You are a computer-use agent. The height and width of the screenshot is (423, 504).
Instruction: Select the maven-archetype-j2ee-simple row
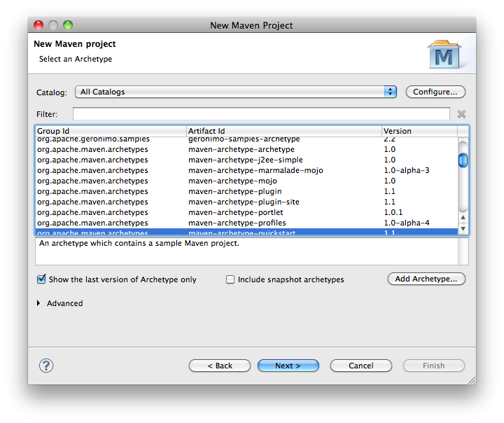pyautogui.click(x=246, y=160)
